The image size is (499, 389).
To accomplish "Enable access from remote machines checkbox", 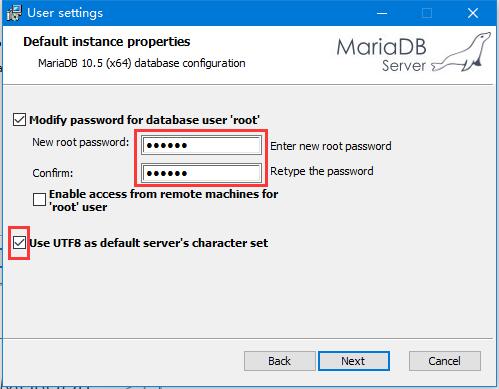I will click(39, 200).
